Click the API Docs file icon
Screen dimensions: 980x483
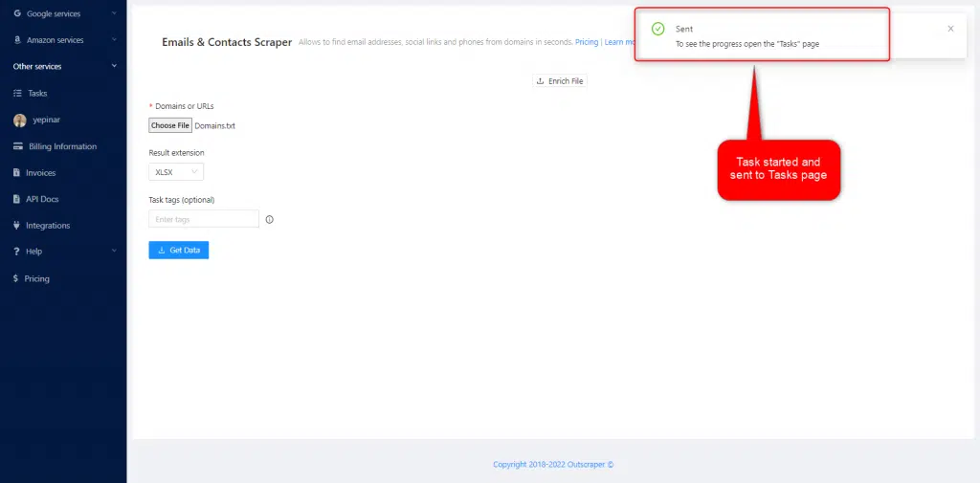[17, 199]
